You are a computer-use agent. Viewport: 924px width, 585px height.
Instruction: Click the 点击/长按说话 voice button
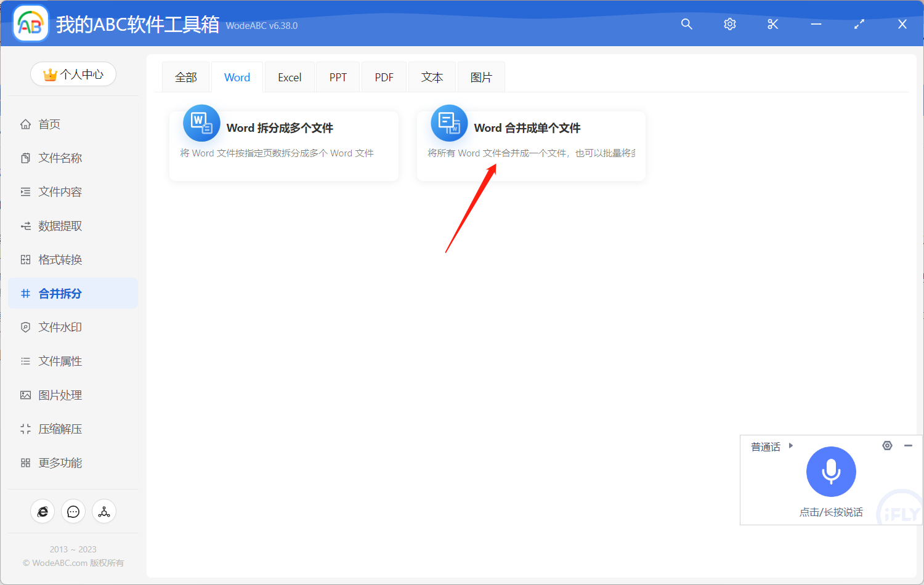pos(831,472)
